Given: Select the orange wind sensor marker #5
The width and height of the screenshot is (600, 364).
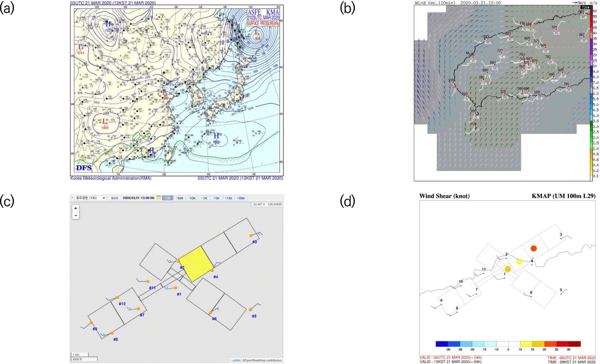Looking at the screenshot, I should coord(250,310).
